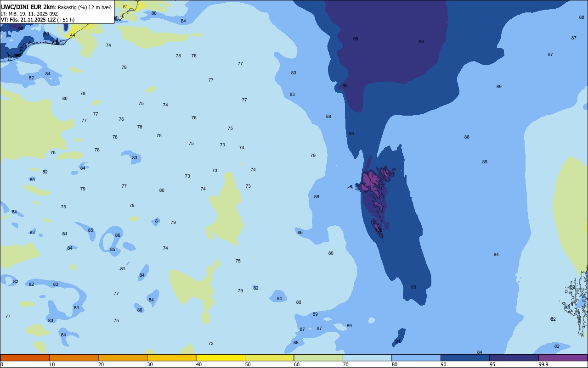This screenshot has width=588, height=368.
Task: Pick the amber 20–30 legend swatch
Action: [123, 357]
